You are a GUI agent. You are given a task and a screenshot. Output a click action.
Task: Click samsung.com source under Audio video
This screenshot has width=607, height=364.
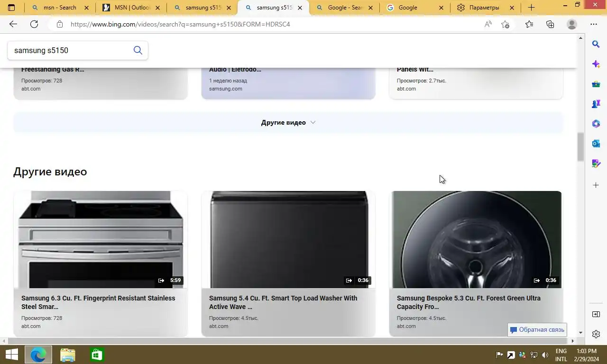point(226,89)
